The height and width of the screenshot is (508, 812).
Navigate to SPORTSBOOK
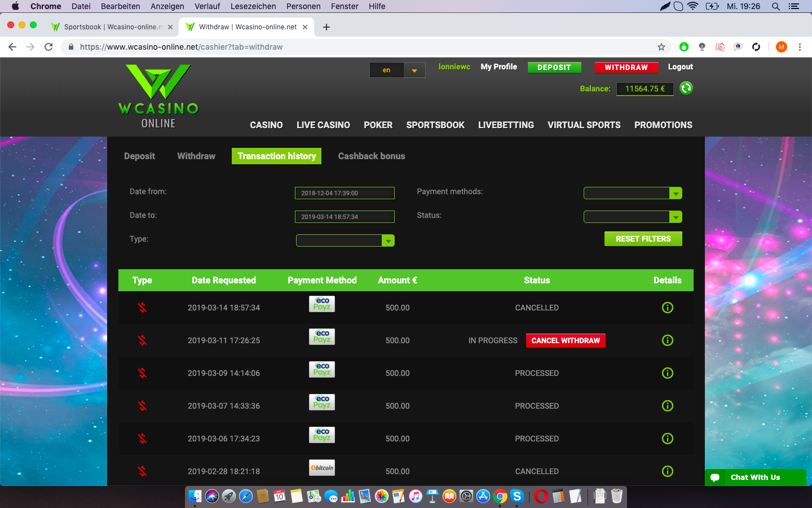[435, 125]
